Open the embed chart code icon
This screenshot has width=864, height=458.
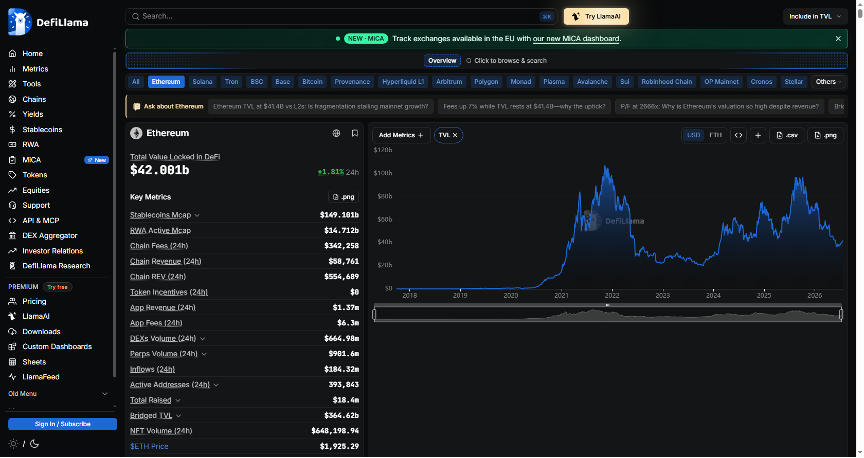[x=738, y=135]
